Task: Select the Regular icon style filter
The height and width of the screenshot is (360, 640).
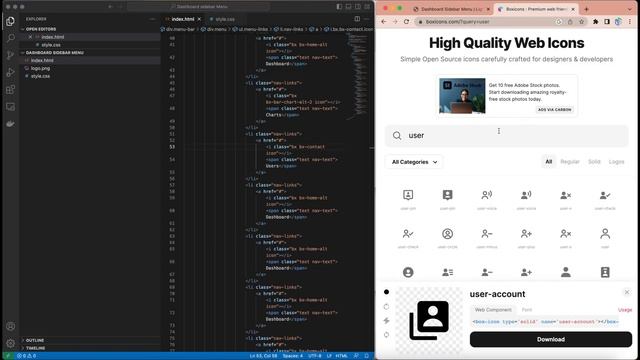Action: (570, 162)
